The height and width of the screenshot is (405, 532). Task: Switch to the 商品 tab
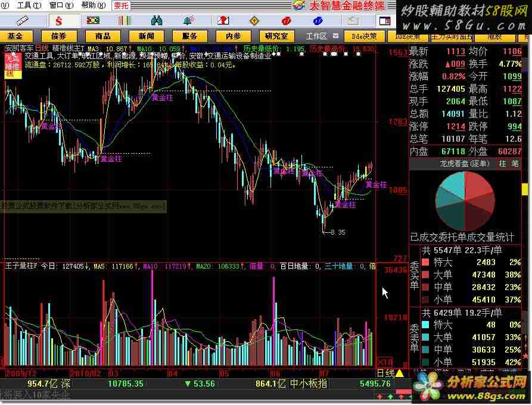coord(103,36)
